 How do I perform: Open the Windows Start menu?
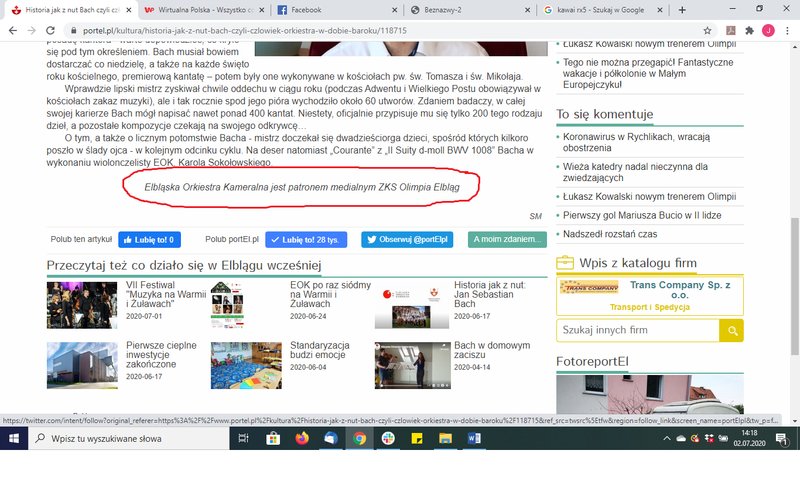[14, 438]
